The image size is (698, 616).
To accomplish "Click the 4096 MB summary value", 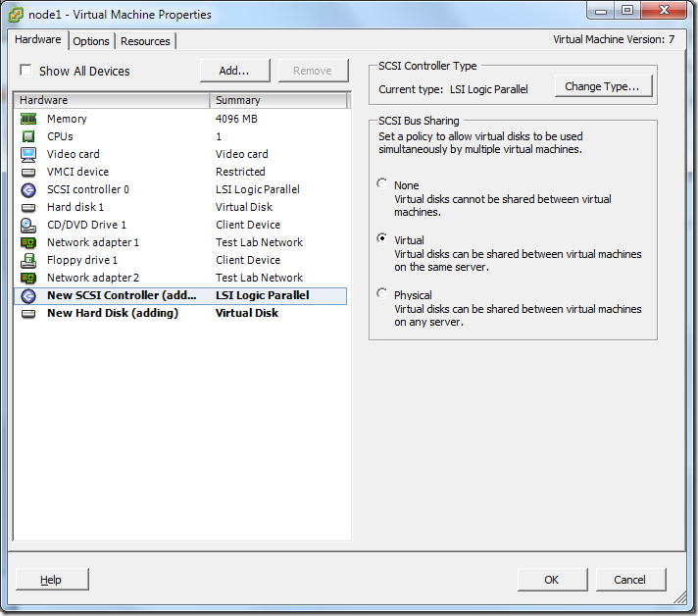I will [x=236, y=119].
